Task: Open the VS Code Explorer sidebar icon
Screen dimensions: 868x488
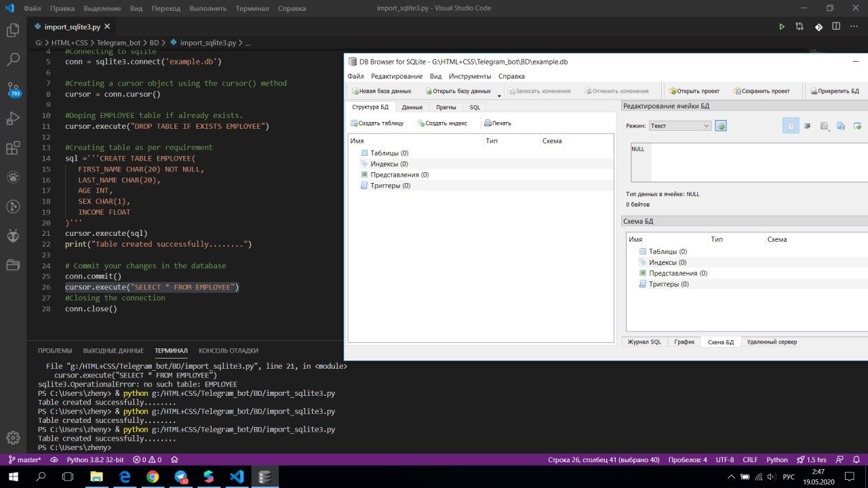Action: tap(13, 30)
